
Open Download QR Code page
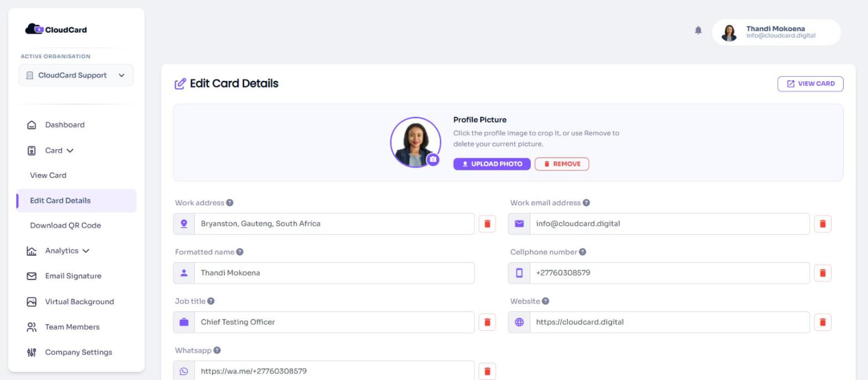(x=65, y=226)
